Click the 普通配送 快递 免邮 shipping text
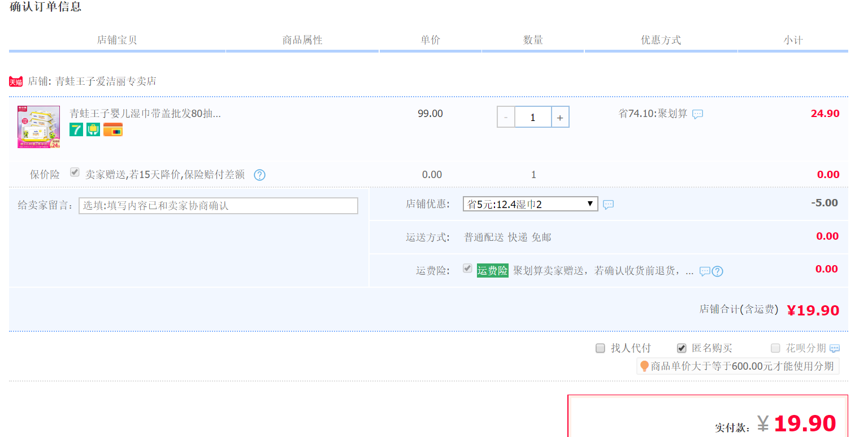The width and height of the screenshot is (868, 437). [x=507, y=237]
